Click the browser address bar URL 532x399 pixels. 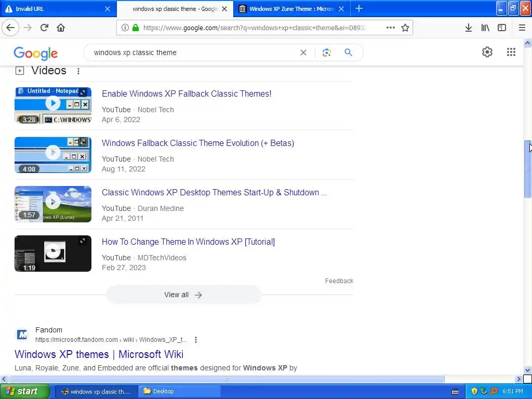point(255,28)
